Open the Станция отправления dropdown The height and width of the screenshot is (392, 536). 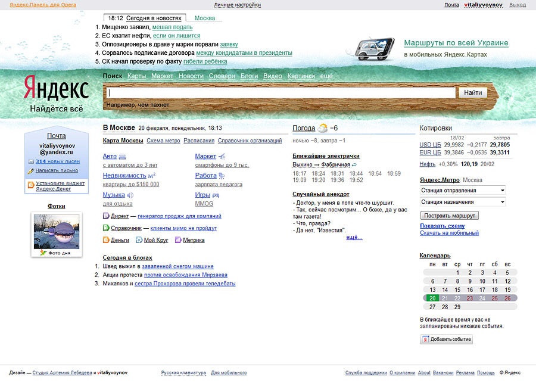tap(463, 190)
